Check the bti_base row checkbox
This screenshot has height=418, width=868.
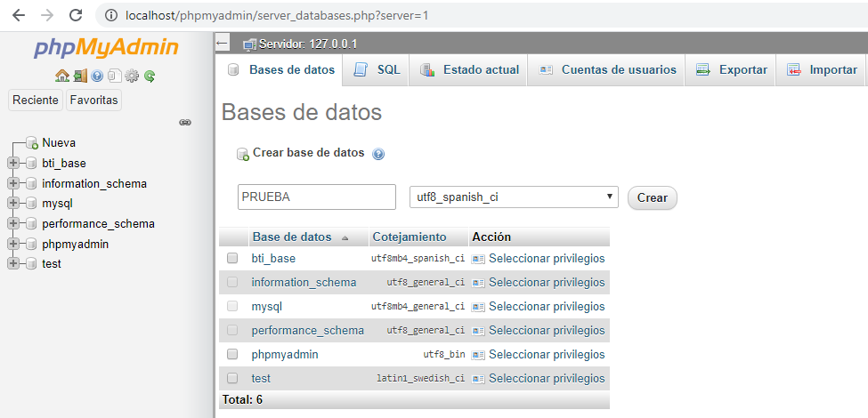[x=232, y=258]
